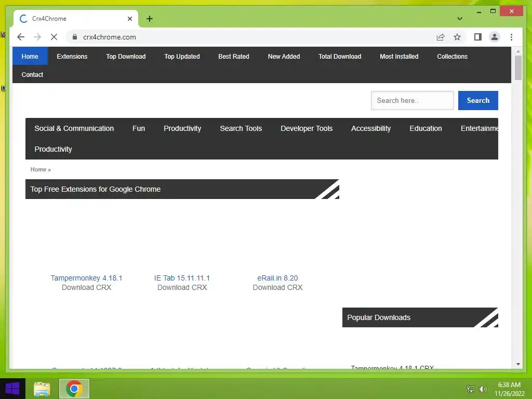Open Productivity category next to Fun

coord(182,128)
